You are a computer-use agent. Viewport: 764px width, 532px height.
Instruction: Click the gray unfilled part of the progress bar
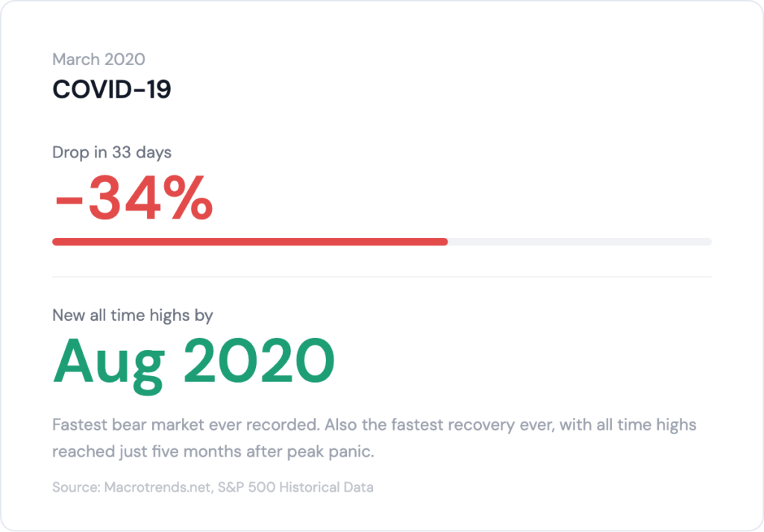[x=579, y=242]
